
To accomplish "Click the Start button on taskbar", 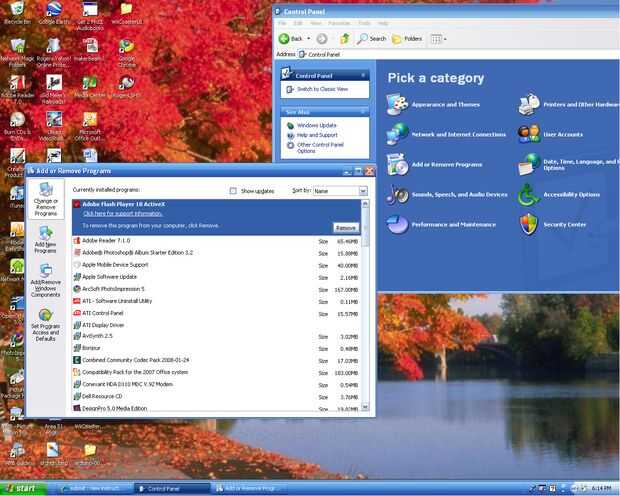I will click(23, 488).
